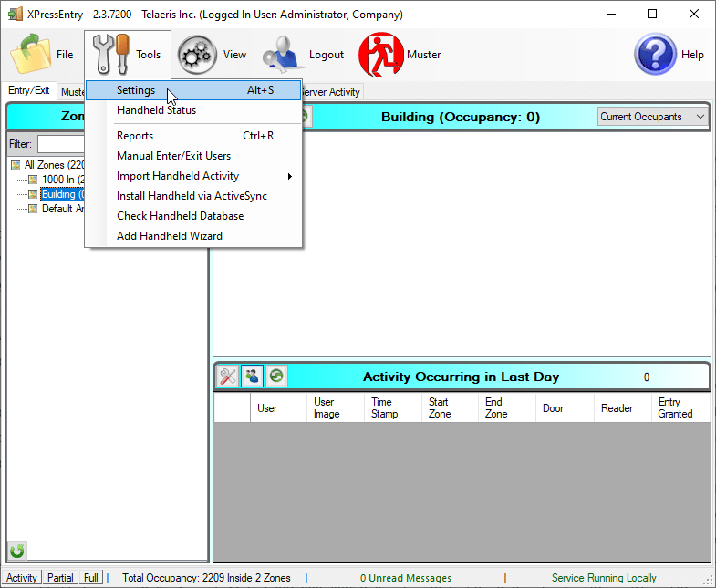716x588 pixels.
Task: Click the Filter input field
Action: (x=61, y=144)
